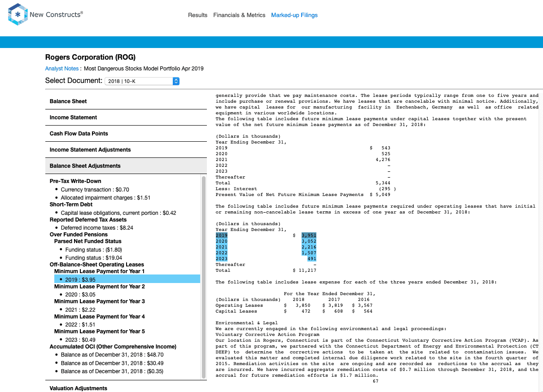Image resolution: width=543 pixels, height=392 pixels.
Task: Select Allocated impairment charges : $1.51
Action: click(x=105, y=198)
